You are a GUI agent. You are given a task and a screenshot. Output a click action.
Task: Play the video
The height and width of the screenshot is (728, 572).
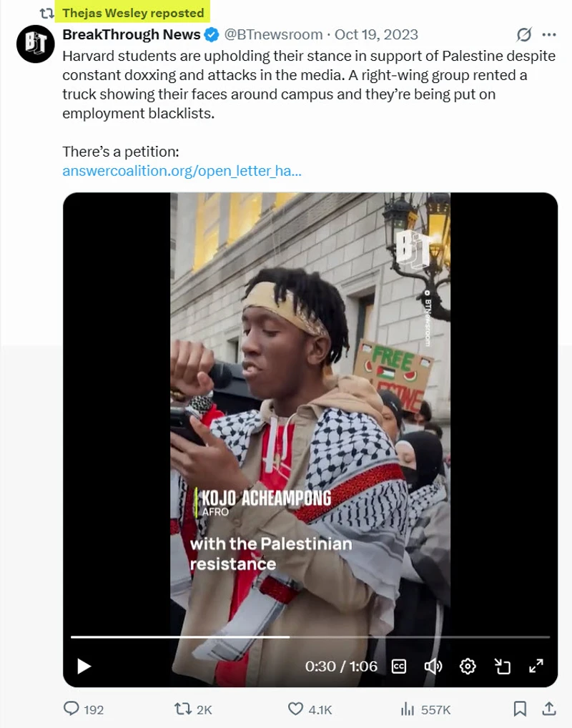[x=84, y=666]
